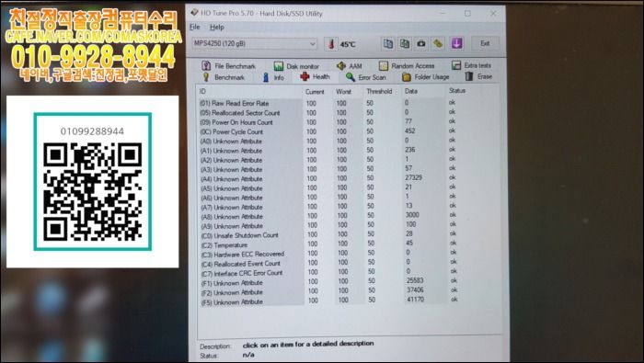Select the Health tab

coord(315,76)
